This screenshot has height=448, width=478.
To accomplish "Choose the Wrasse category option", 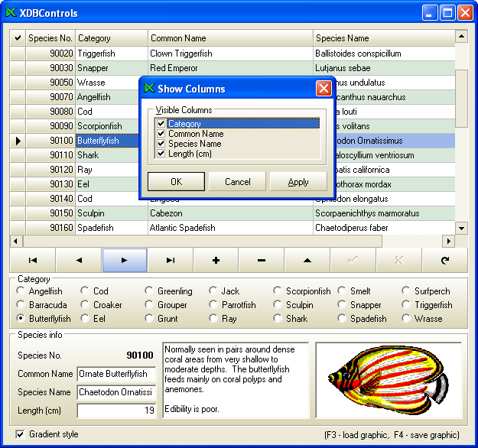I will tap(407, 319).
